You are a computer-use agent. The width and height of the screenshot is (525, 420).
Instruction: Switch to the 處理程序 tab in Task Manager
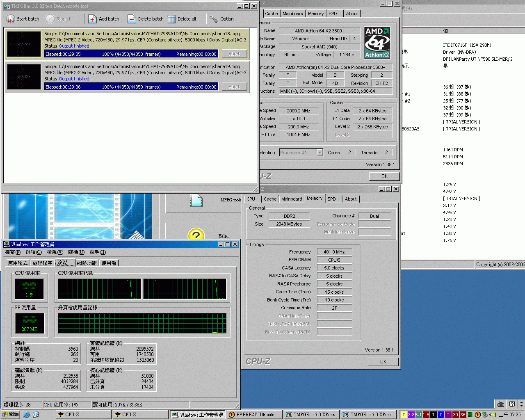[42, 263]
